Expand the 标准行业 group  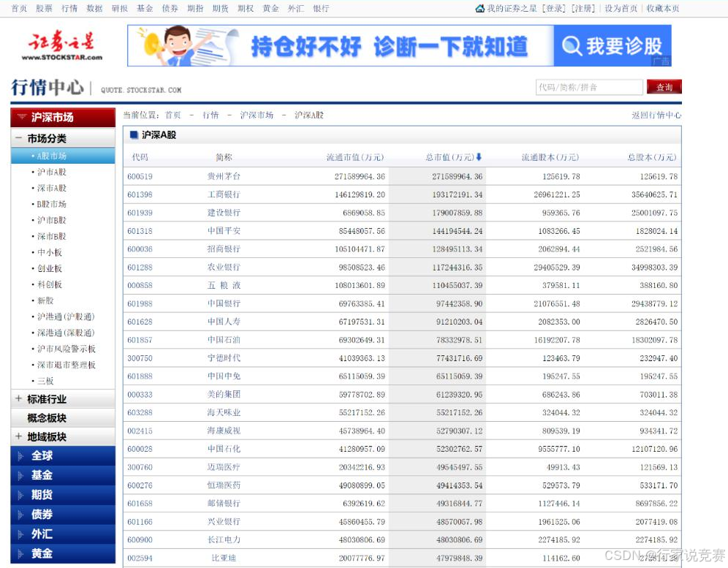coord(18,398)
